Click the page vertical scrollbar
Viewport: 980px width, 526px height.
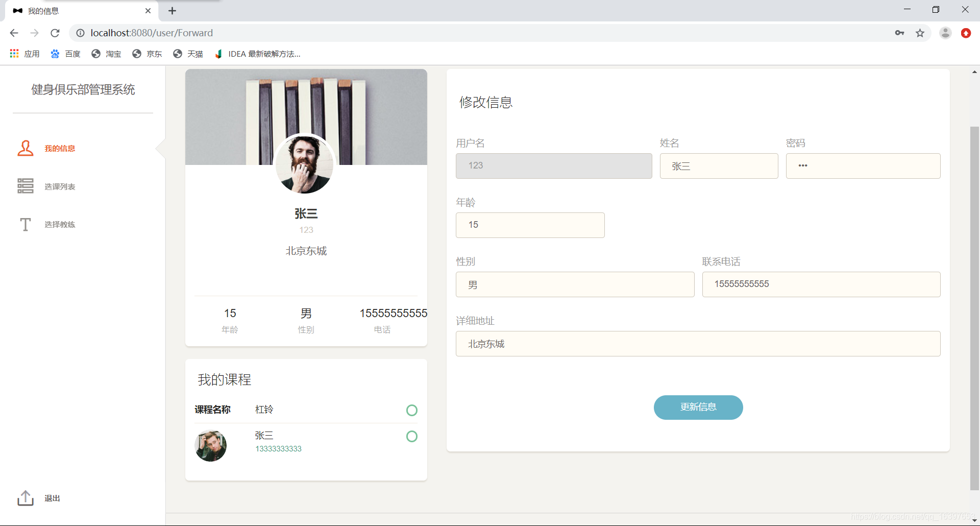[974, 308]
